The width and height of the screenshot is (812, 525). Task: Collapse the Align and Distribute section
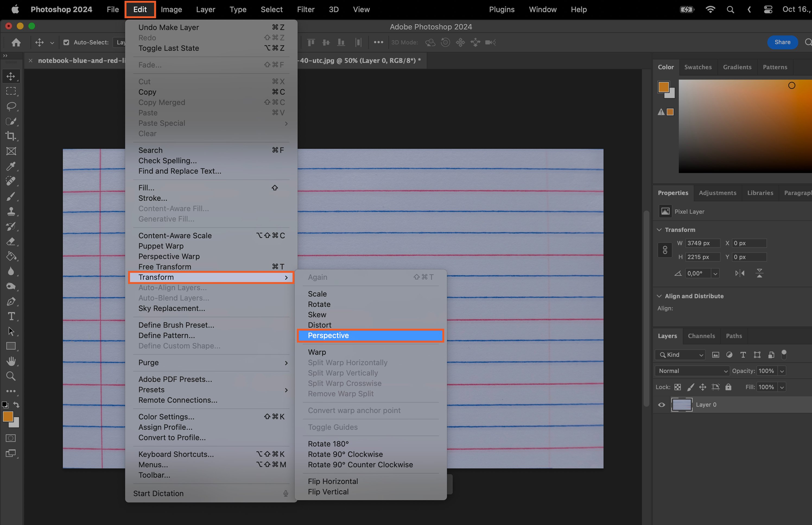tap(659, 296)
